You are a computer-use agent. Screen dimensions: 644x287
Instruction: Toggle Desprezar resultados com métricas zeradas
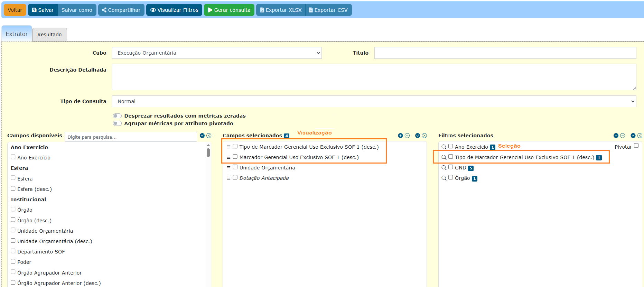coord(118,116)
